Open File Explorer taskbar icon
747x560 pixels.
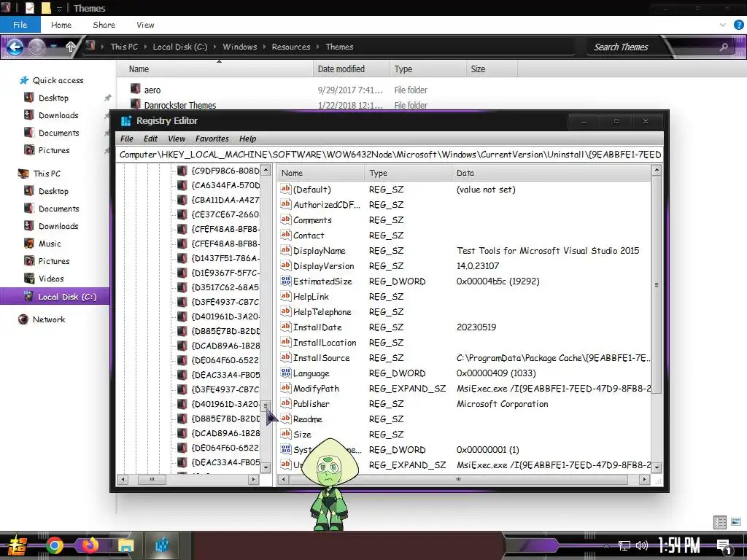125,545
